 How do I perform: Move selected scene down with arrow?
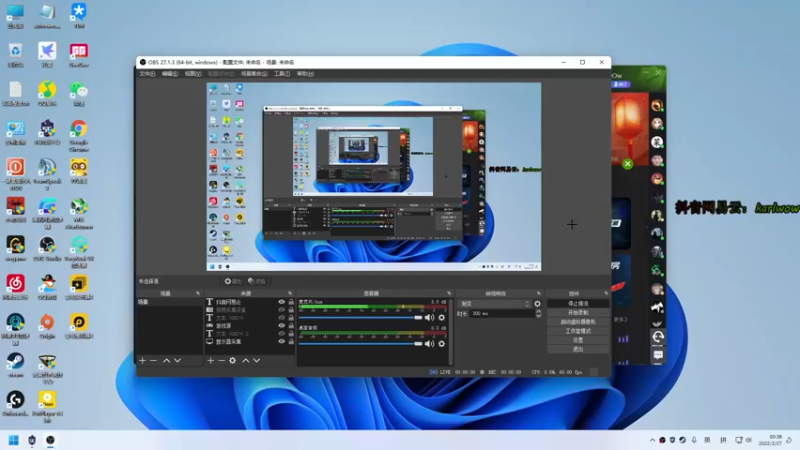tap(178, 360)
